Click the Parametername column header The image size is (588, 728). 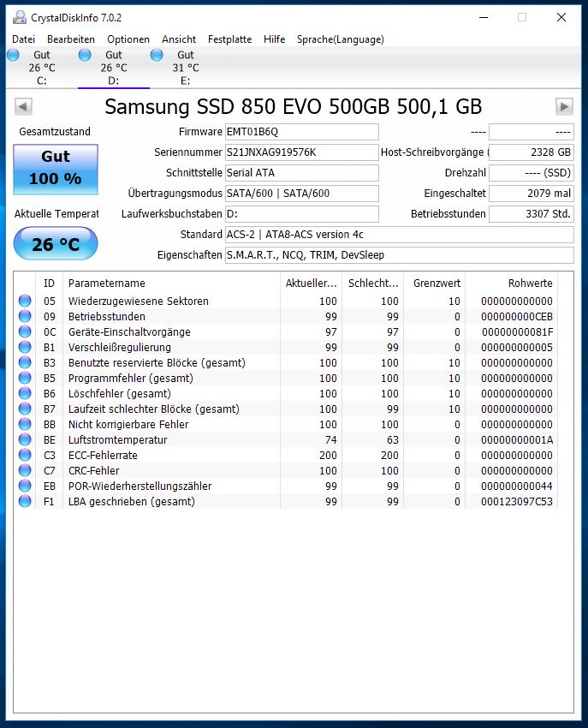coord(171,283)
